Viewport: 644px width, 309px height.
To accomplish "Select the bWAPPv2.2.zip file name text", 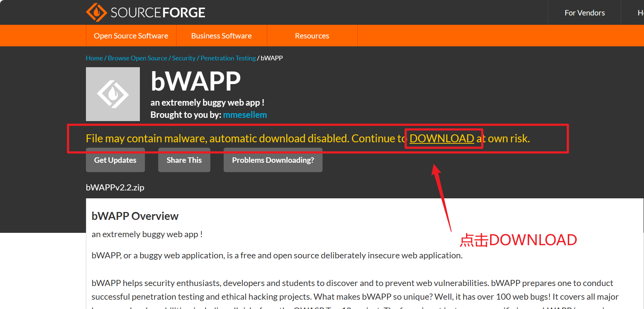I will [x=115, y=188].
